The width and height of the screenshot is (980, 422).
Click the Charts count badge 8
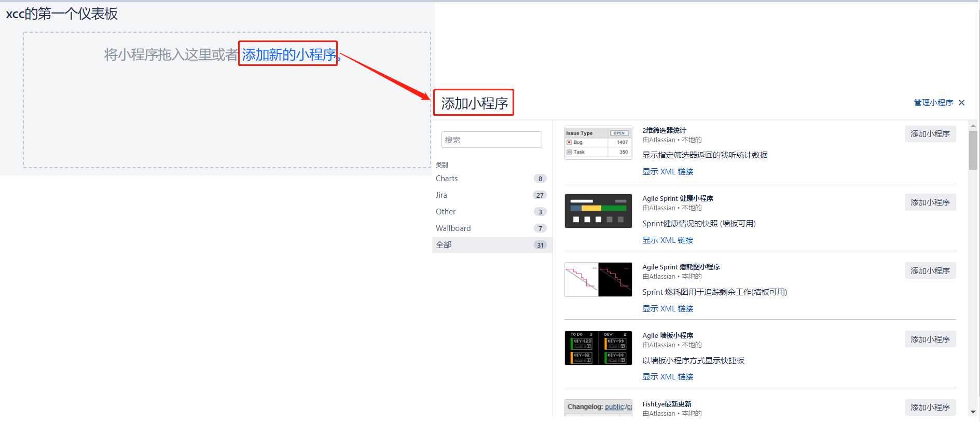(540, 179)
